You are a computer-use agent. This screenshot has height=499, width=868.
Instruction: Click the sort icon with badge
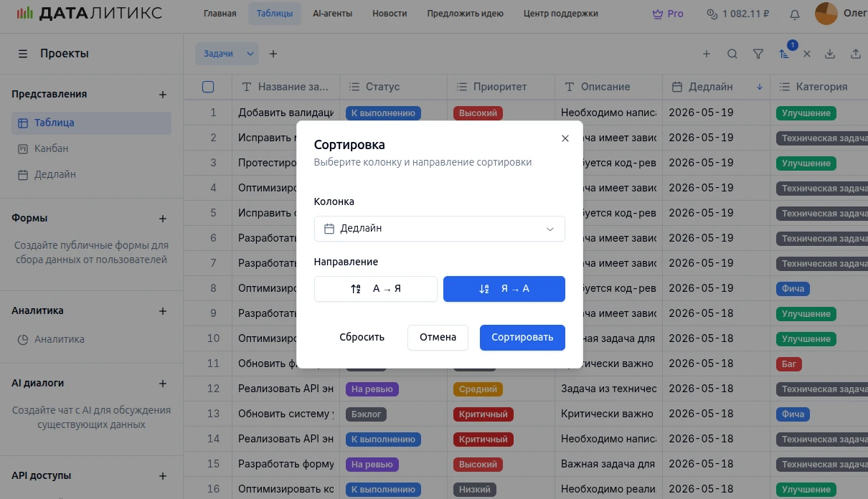(x=784, y=54)
